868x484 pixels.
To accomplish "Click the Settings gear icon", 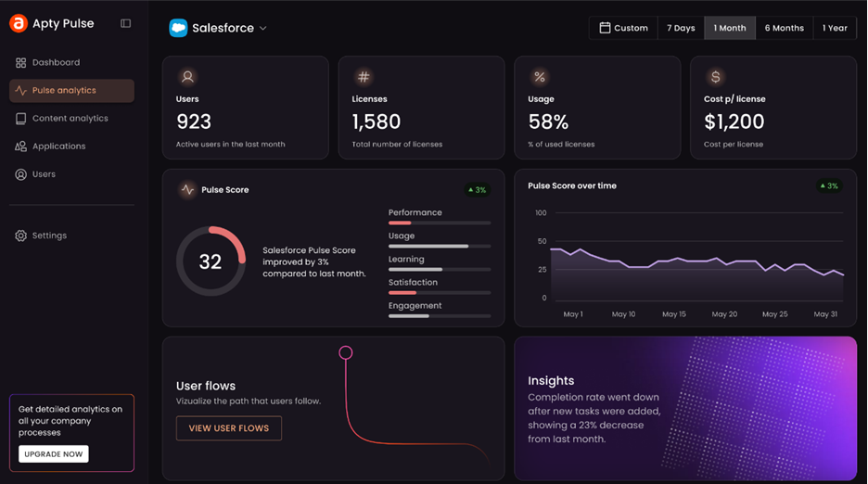I will (x=20, y=236).
